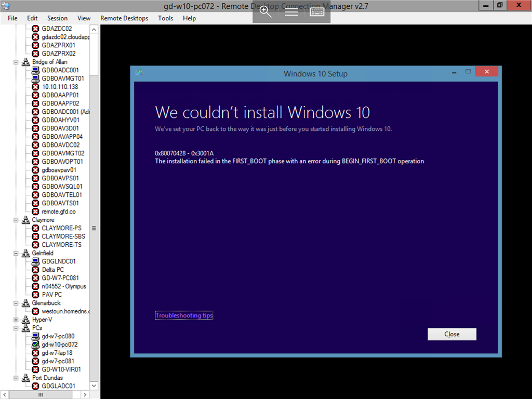Viewport: 532px width, 399px height.
Task: Click the group icon for PCs
Action: 26,328
